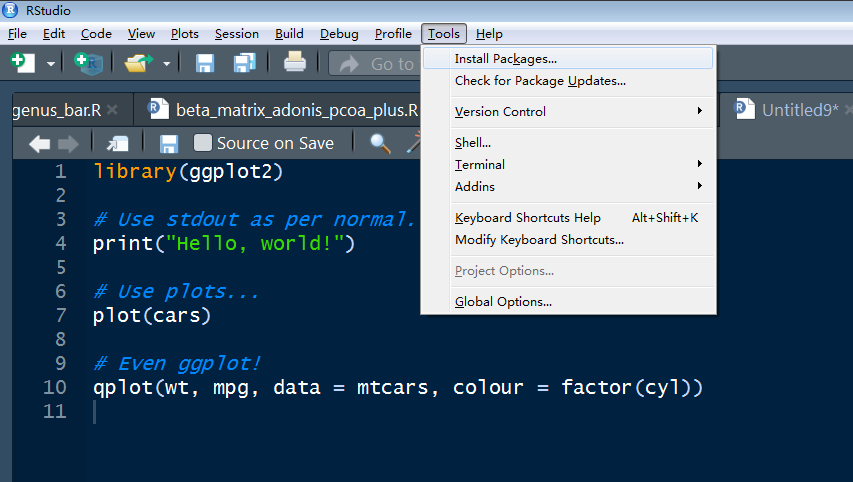This screenshot has height=482, width=853.
Task: Open the Help menu
Action: [x=489, y=34]
